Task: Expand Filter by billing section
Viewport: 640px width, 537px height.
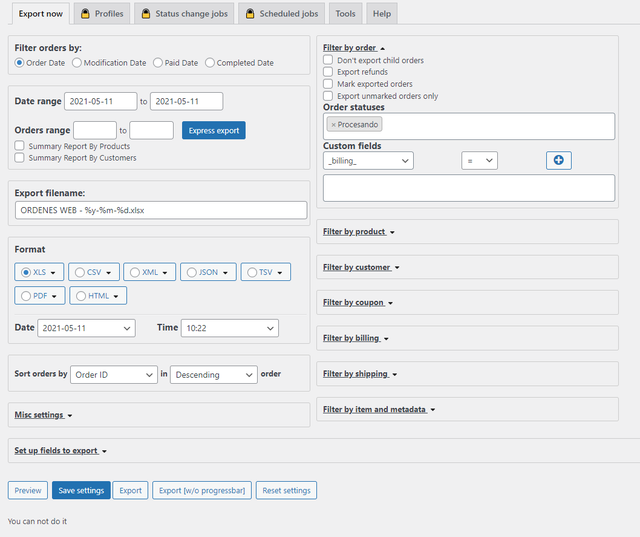Action: click(356, 338)
